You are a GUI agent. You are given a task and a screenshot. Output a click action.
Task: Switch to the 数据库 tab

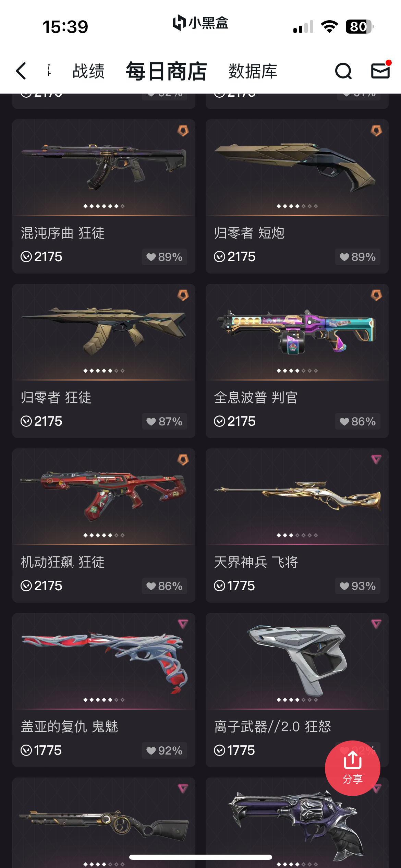click(253, 71)
